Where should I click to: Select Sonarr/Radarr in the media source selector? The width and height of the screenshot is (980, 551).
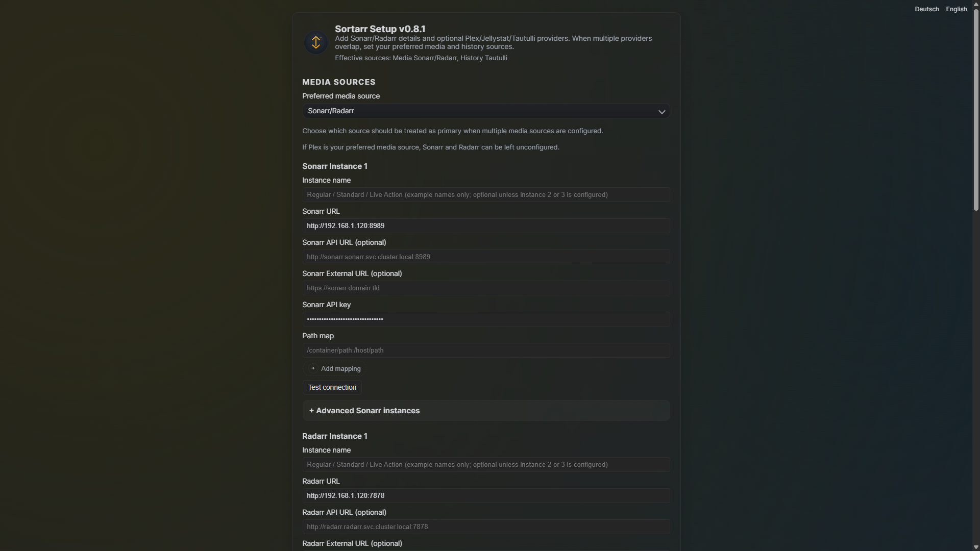coord(486,111)
